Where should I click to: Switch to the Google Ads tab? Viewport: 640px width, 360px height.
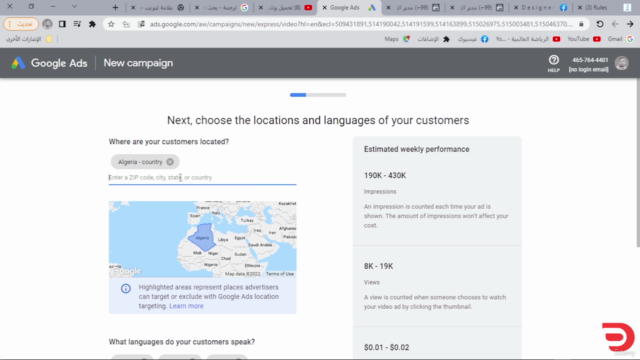[x=350, y=7]
